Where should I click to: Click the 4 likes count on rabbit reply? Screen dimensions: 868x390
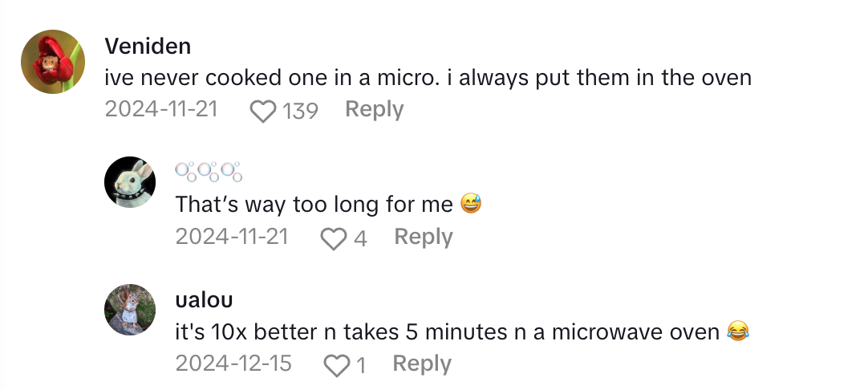360,238
